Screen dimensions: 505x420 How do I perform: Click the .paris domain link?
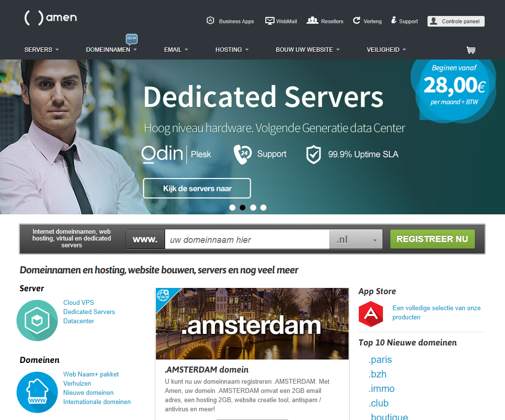click(x=380, y=360)
